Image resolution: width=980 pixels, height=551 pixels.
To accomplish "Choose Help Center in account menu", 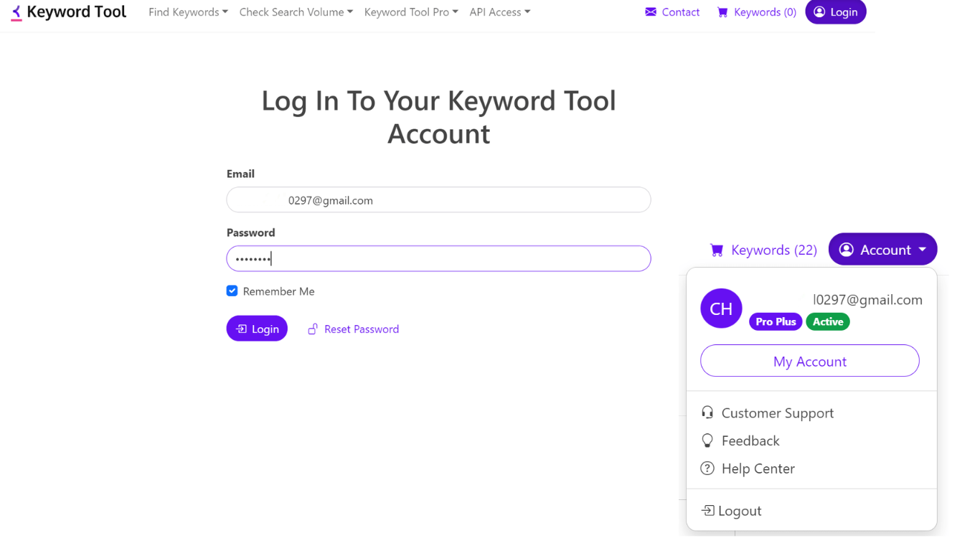I will pyautogui.click(x=758, y=468).
